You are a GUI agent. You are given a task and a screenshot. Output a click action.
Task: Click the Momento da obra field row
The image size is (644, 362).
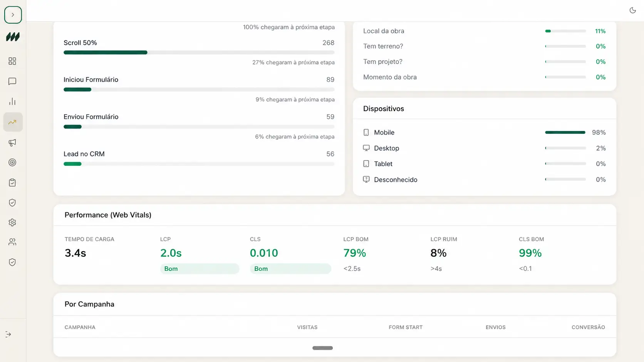click(x=484, y=77)
